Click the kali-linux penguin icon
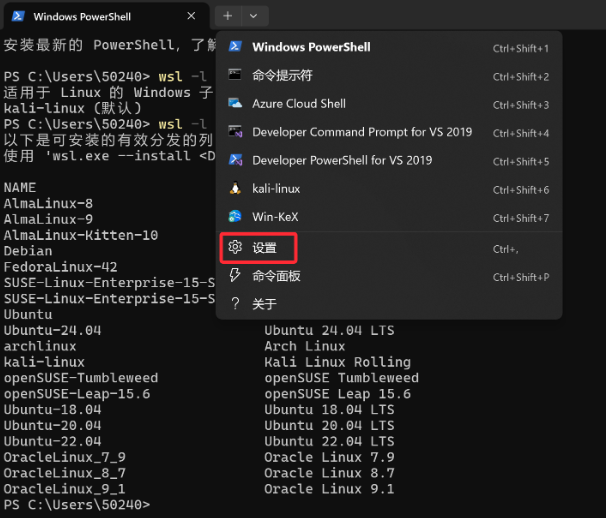Image resolution: width=606 pixels, height=518 pixels. [x=235, y=188]
